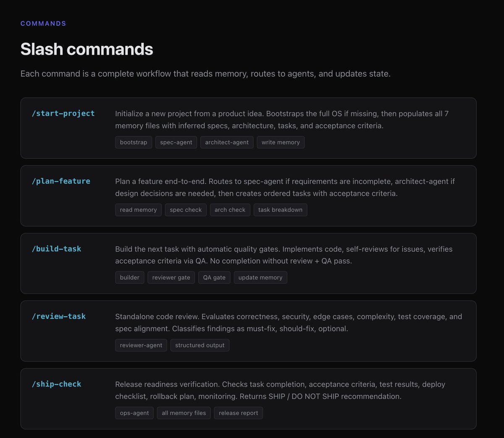Viewport: 504px width, 438px height.
Task: Select the update memory tag
Action: tap(260, 278)
